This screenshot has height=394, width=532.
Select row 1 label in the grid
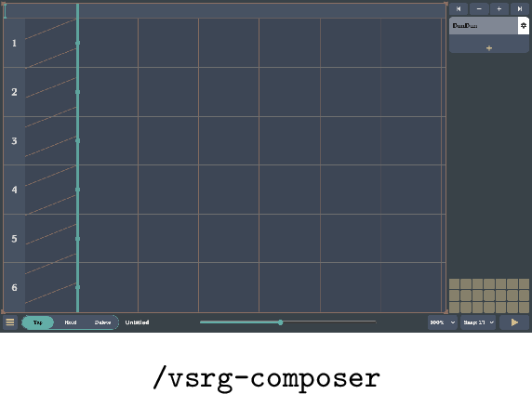point(14,43)
